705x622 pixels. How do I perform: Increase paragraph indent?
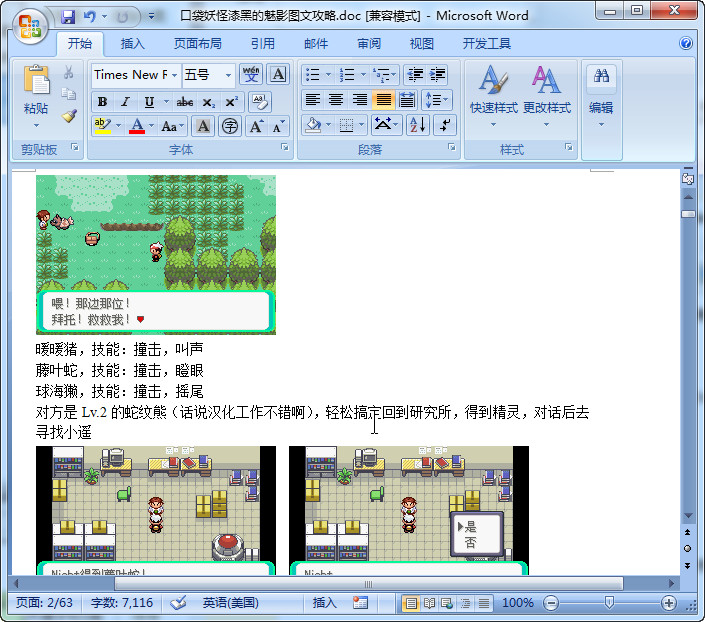click(x=437, y=74)
